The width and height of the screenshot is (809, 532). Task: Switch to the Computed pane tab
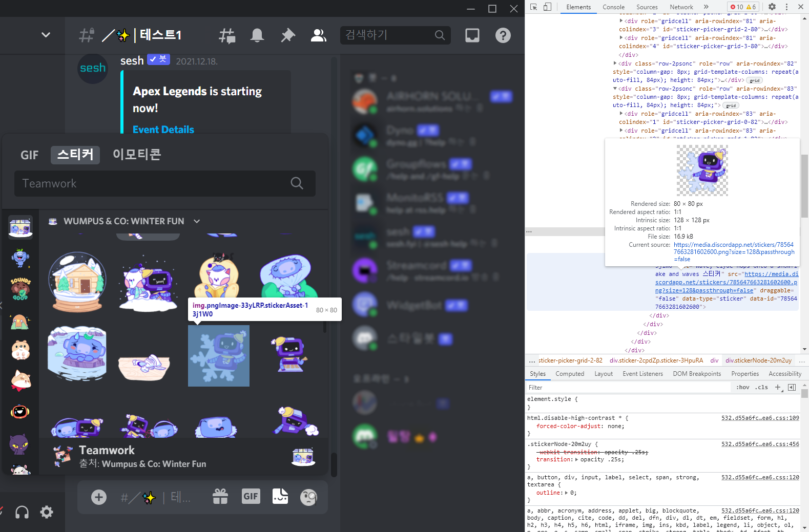point(570,374)
